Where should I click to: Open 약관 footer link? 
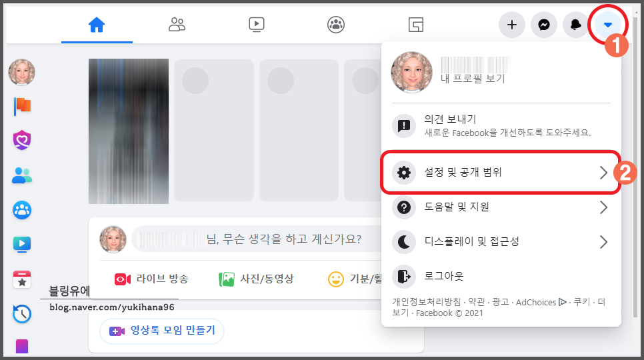(x=477, y=302)
